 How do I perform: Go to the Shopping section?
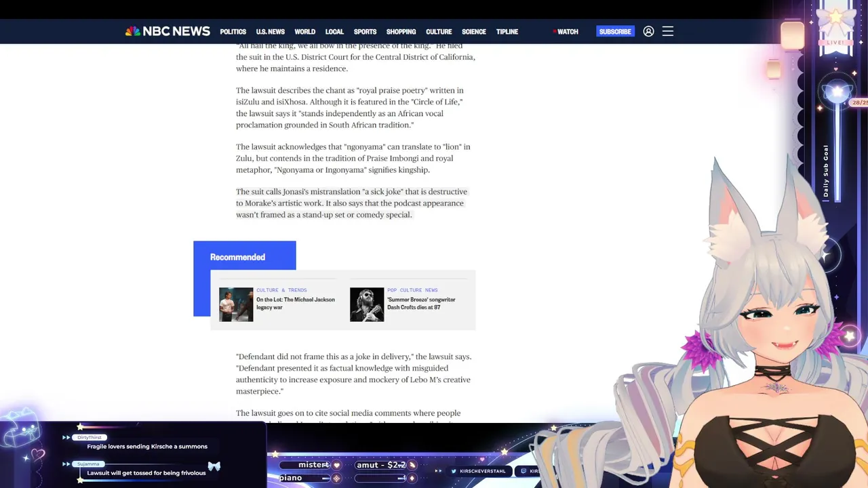(x=401, y=32)
